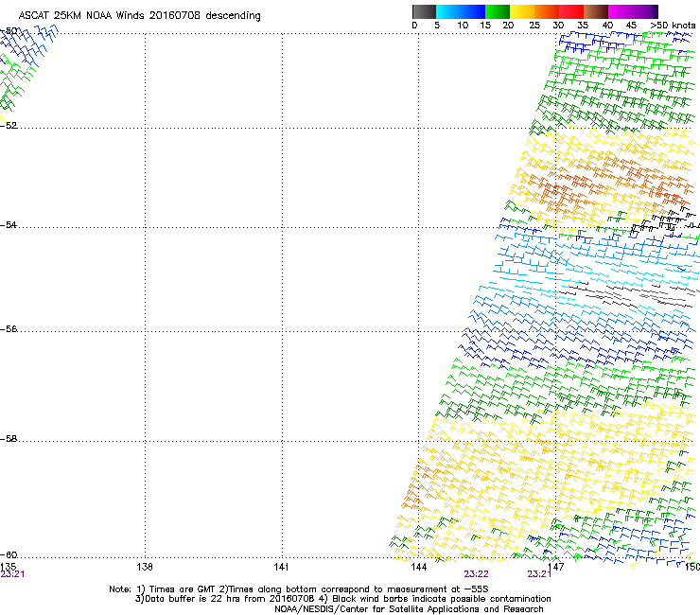Viewport: 700px width, 615px height.
Task: Click the -56 latitude label
Action: pyautogui.click(x=9, y=328)
